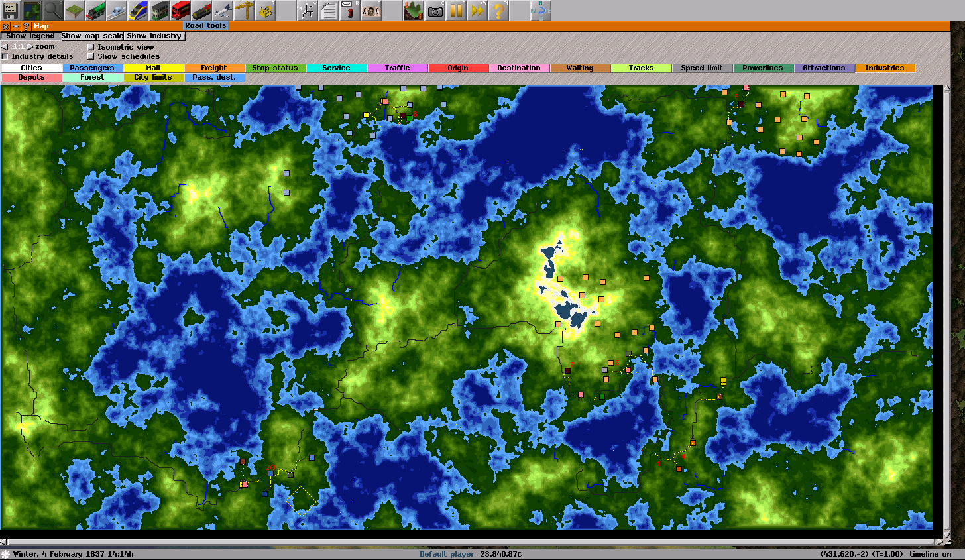Open the yellow question mark help
The height and width of the screenshot is (560, 965).
coord(498,11)
